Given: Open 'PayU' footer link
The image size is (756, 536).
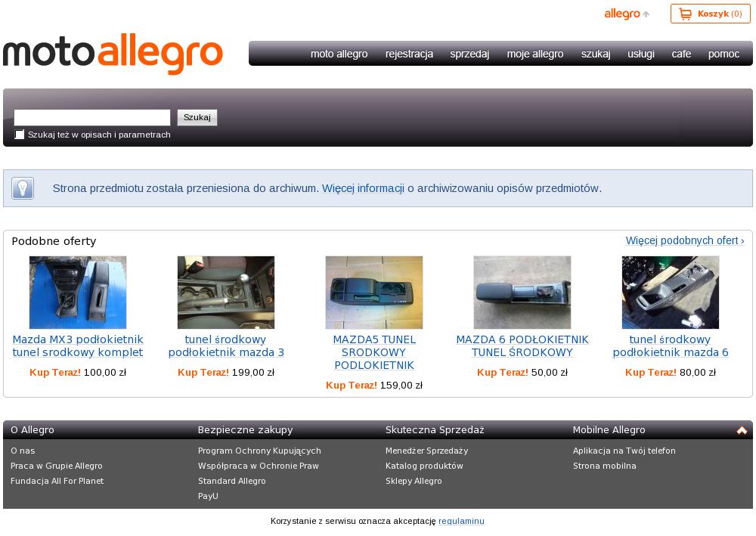Looking at the screenshot, I should pos(208,495).
